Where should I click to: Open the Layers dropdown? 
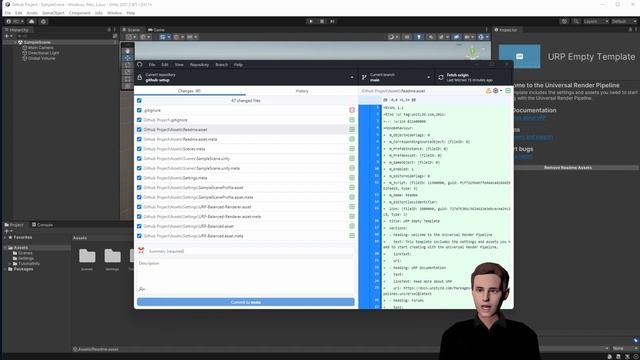pos(596,21)
